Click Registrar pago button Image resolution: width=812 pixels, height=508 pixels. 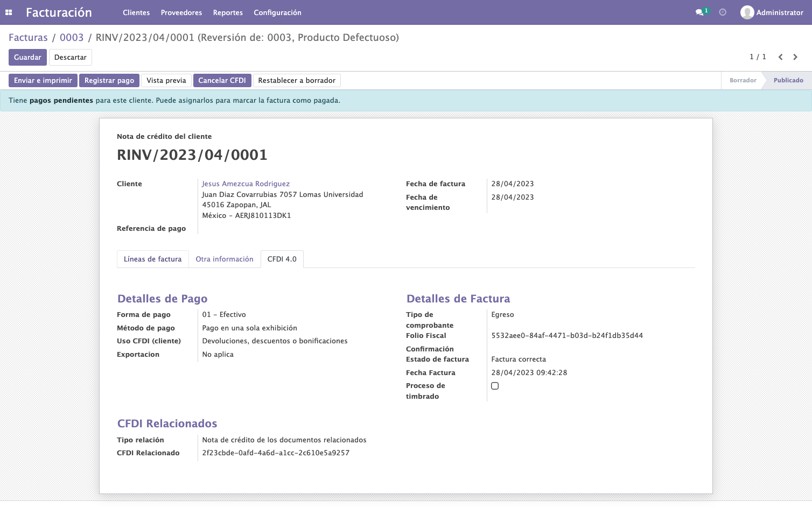coord(109,81)
